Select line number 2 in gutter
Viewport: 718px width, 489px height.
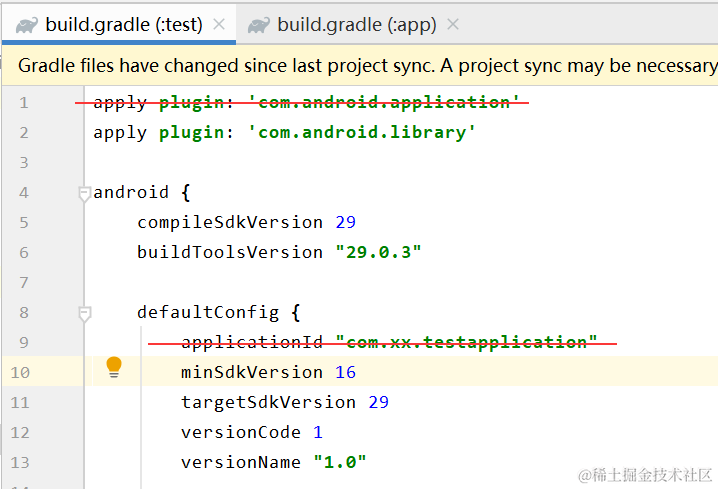[24, 133]
